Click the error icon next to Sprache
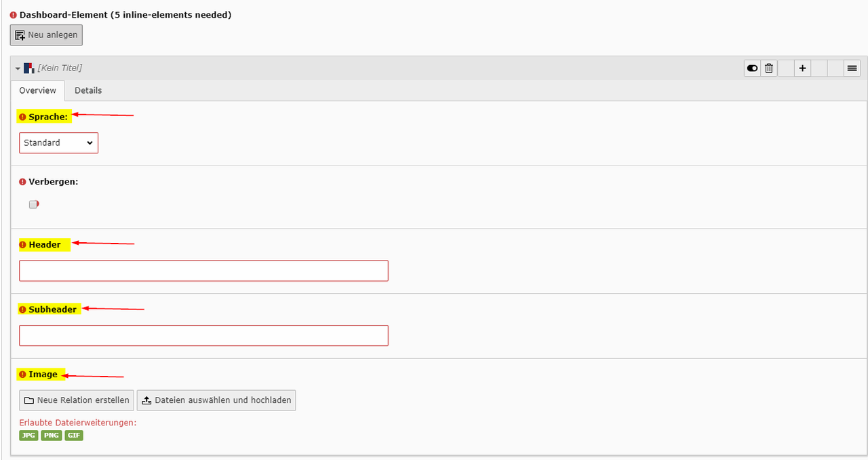The height and width of the screenshot is (460, 868). 22,117
